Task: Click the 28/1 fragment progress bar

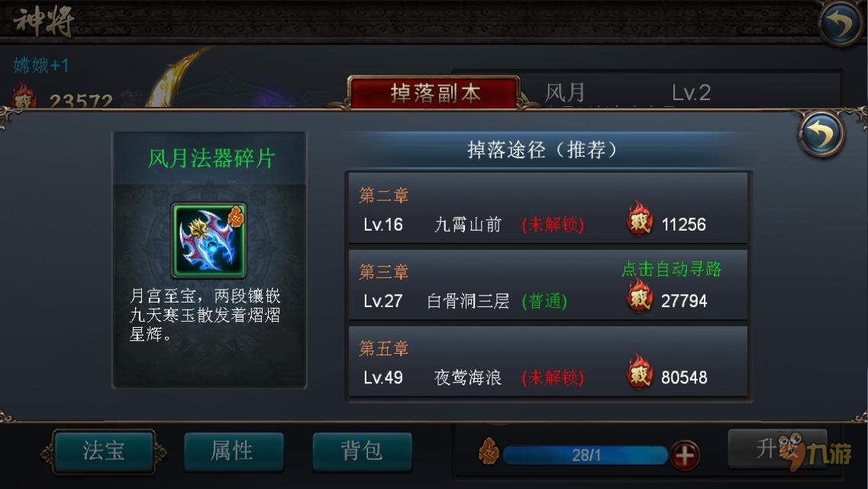Action: click(586, 455)
